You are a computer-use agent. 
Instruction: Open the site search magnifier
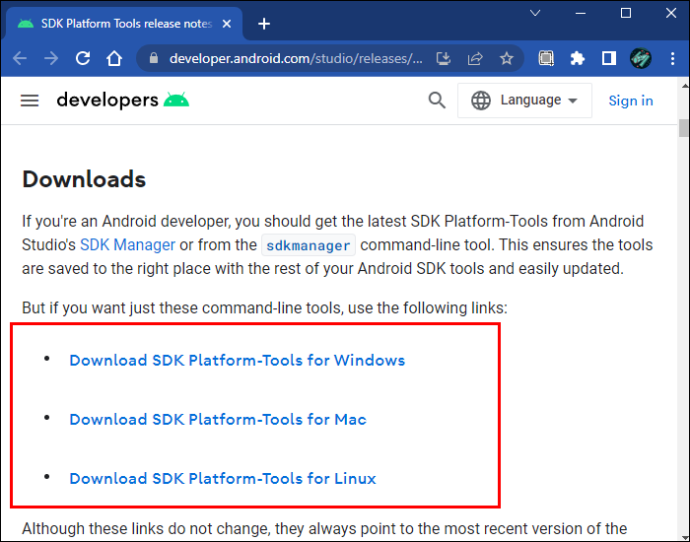click(x=437, y=100)
